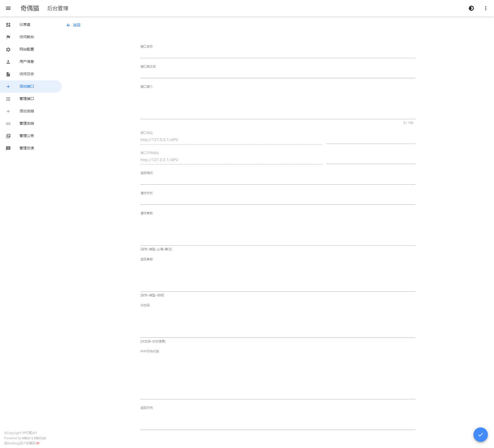Focus the 状态码 textarea
494x448 pixels.
(x=278, y=323)
